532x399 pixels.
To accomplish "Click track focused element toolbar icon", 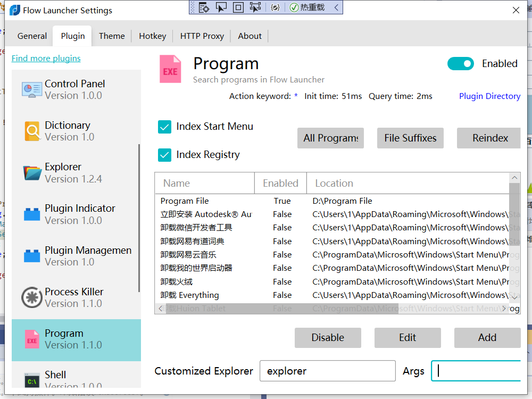I will [x=255, y=7].
